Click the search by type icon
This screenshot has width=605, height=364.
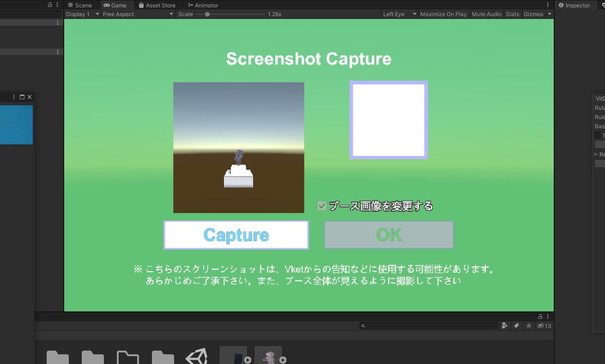[505, 326]
